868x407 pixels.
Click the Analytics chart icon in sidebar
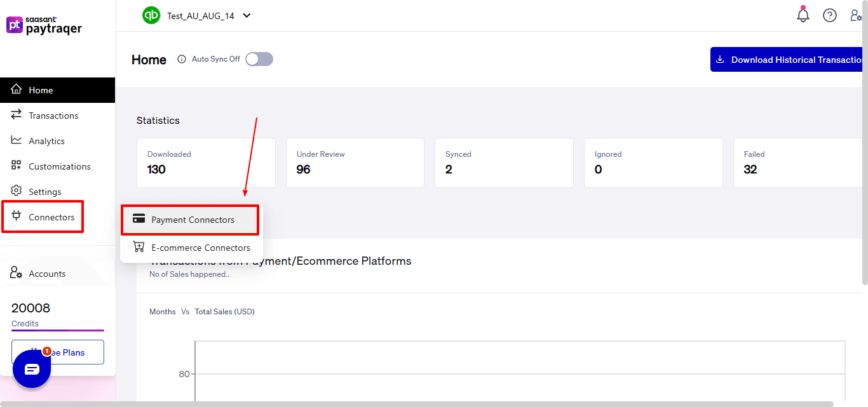(17, 141)
